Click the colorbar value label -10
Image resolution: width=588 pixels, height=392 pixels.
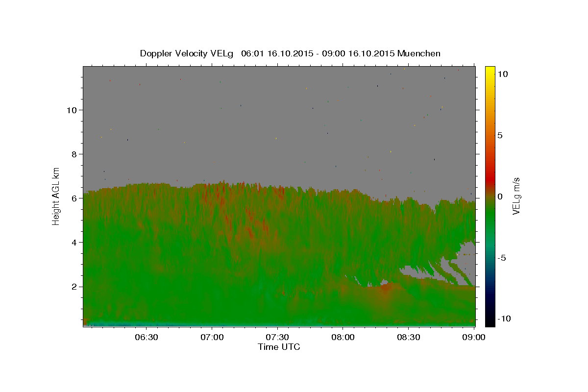pos(504,318)
